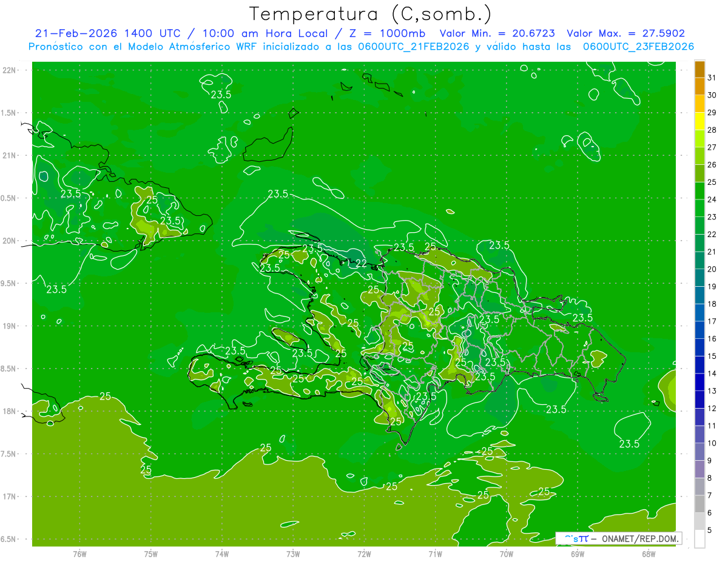
Task: Click the '70W' longitude axis label
Action: (x=507, y=554)
